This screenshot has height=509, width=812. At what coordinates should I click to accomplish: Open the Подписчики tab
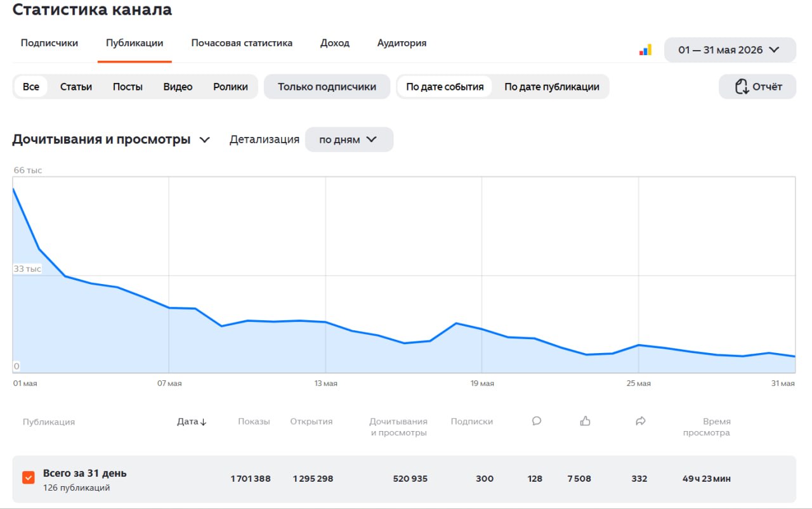49,43
